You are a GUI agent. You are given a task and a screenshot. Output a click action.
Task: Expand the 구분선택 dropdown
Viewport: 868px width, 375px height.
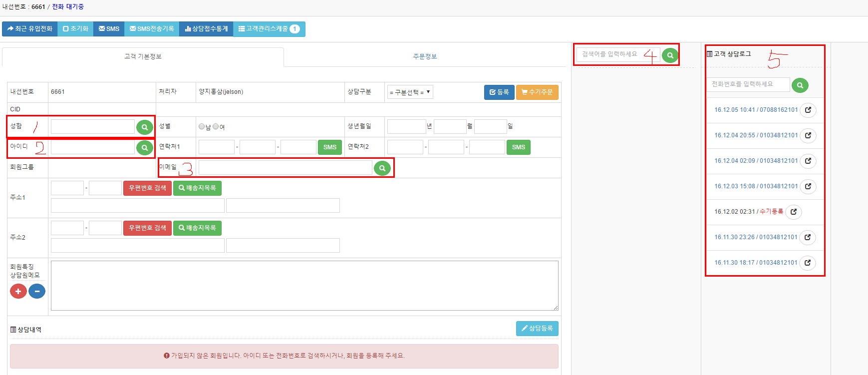tap(410, 92)
